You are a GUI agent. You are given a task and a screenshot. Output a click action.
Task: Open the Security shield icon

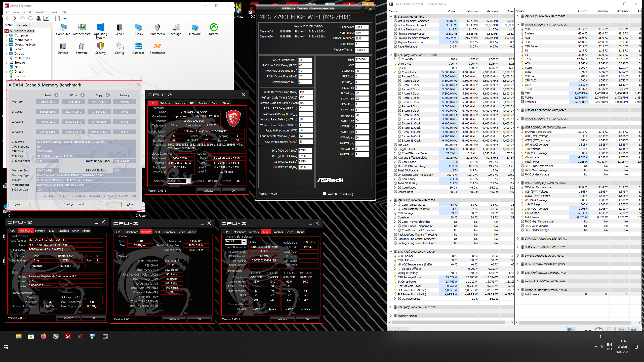point(101,48)
